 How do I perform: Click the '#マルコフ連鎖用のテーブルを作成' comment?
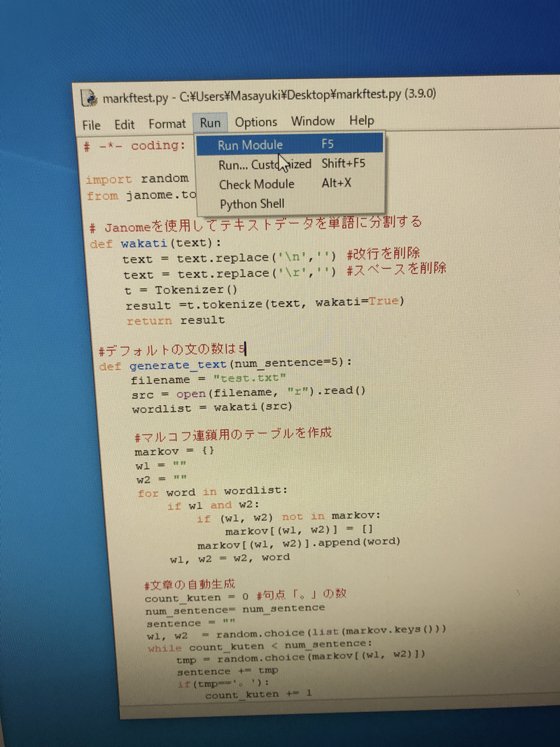click(x=233, y=434)
